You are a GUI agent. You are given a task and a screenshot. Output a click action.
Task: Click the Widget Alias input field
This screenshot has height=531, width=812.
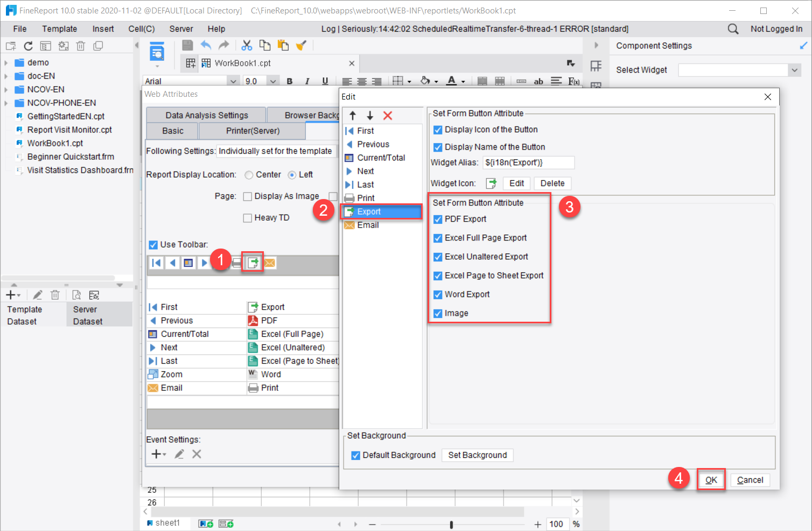pos(528,162)
